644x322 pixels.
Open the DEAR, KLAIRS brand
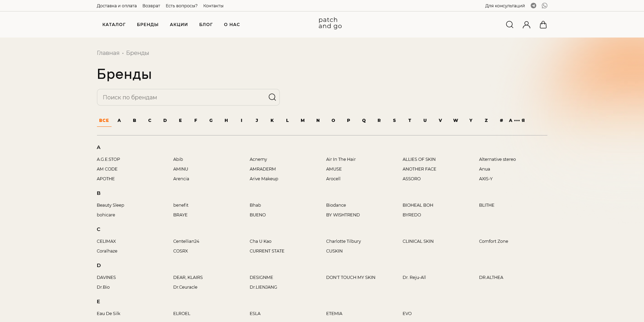[x=188, y=278]
